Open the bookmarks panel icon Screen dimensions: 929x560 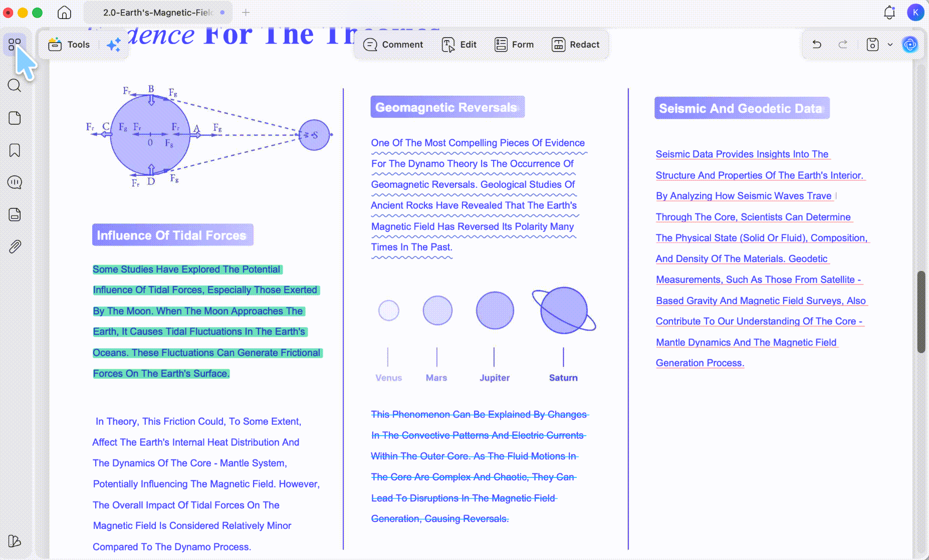[15, 150]
